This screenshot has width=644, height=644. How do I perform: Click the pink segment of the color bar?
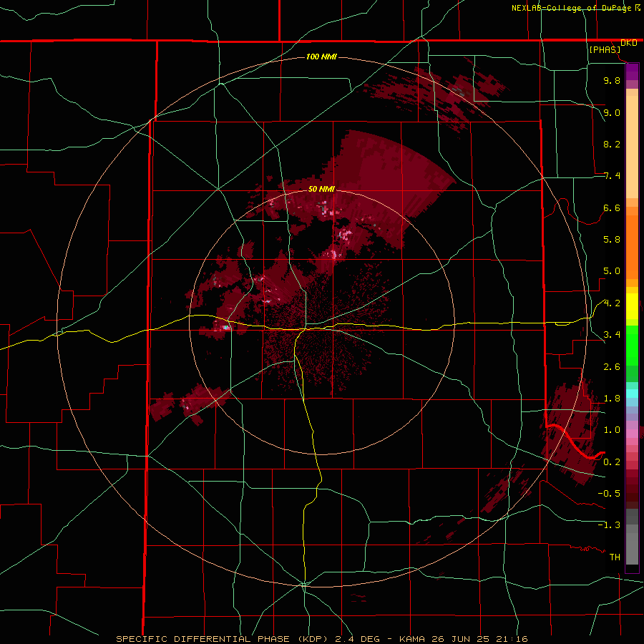(x=632, y=434)
